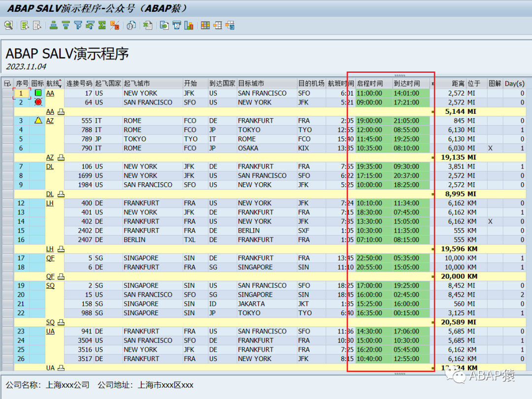Click the Sort Descending toolbar icon

[x=66, y=25]
